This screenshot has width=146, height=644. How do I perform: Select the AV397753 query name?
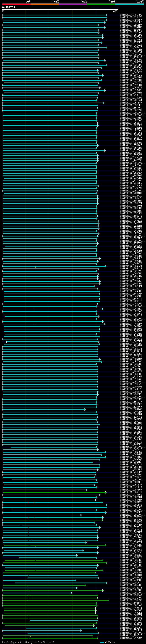pos(8,7)
